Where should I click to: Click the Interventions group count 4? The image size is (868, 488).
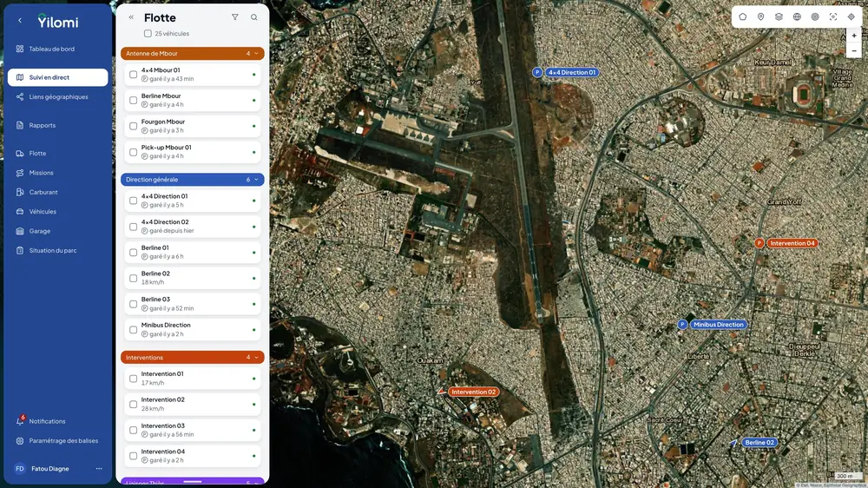coord(248,357)
